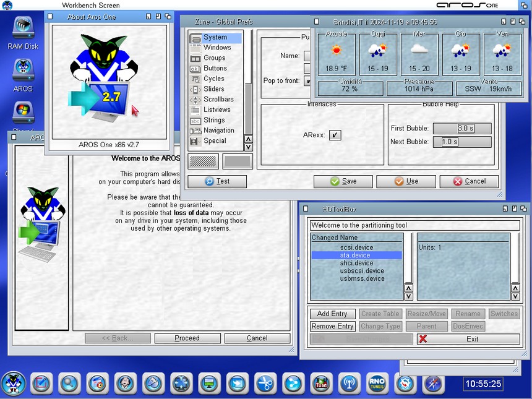Click Add Entry in HDToolBox
Screen dimensions: 532x399
coord(332,314)
